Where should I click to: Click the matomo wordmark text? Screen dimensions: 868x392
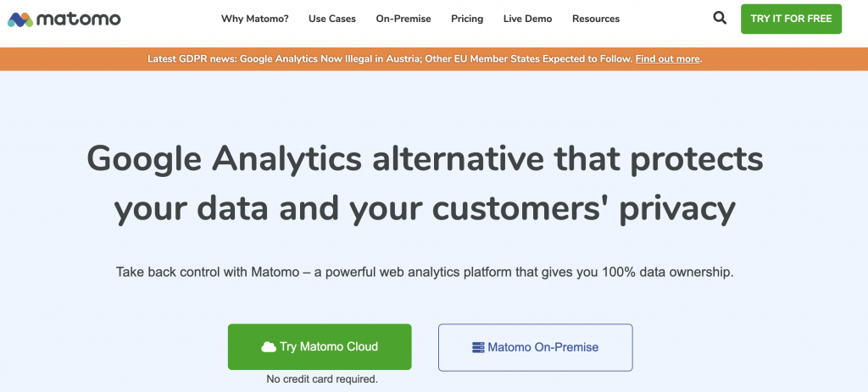click(x=79, y=19)
